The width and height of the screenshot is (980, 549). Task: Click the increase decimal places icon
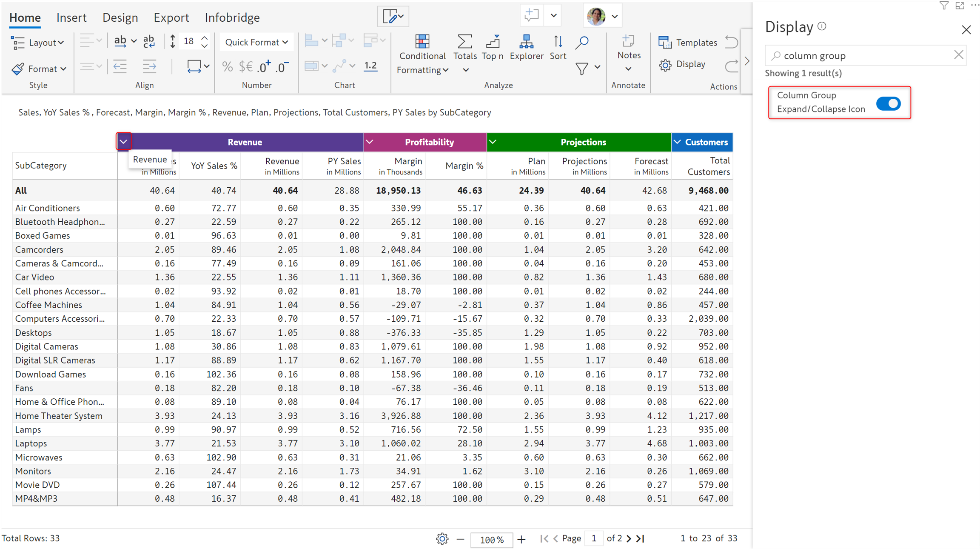click(x=264, y=67)
